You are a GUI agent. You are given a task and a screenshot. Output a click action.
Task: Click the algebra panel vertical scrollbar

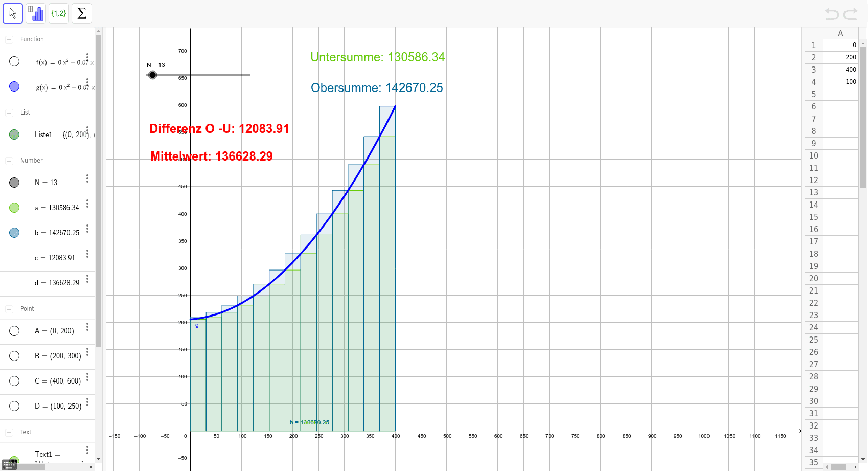98,190
